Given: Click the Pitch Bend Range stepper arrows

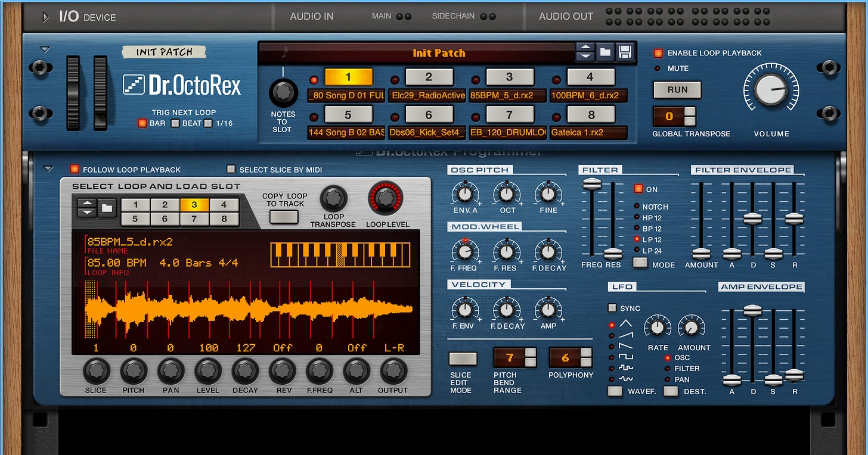Looking at the screenshot, I should pos(530,357).
